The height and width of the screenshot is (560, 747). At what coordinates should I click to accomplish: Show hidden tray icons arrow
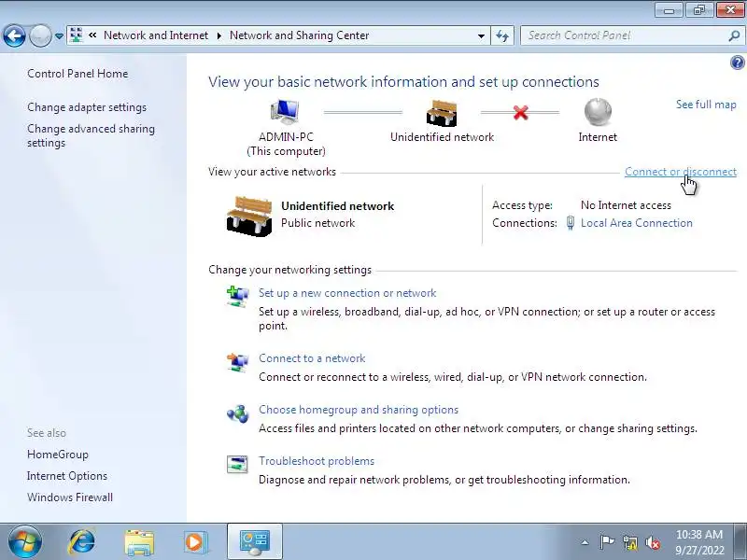[x=585, y=542]
